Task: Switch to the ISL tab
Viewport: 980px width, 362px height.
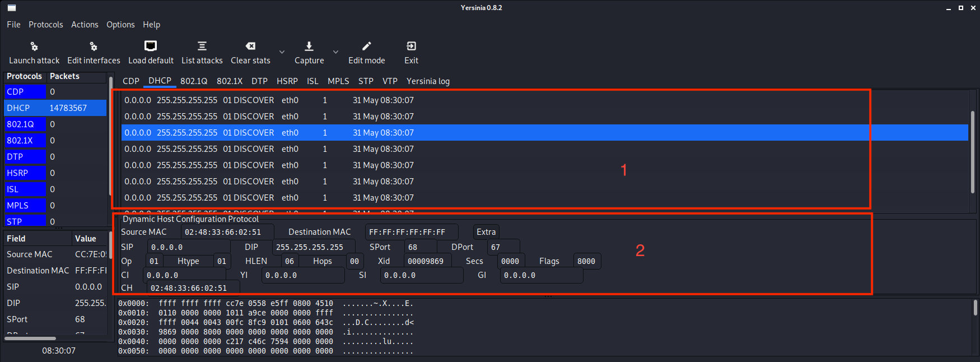Action: (312, 81)
